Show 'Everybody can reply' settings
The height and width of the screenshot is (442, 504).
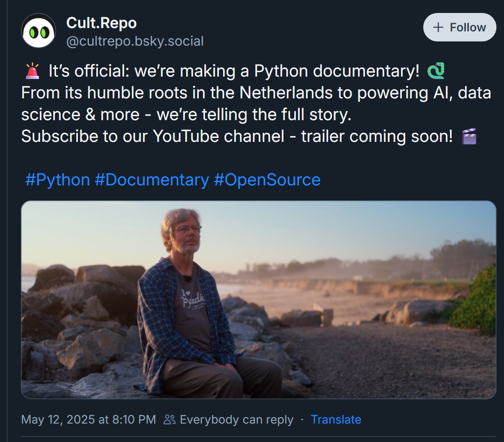[236, 419]
